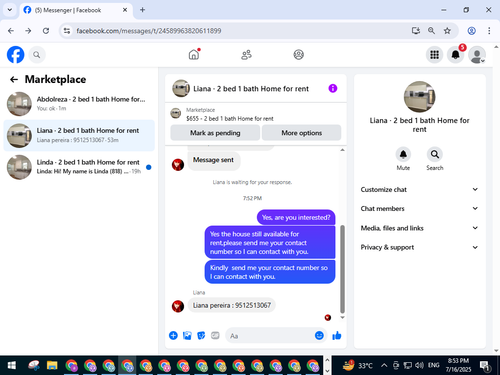Click the chat message scrollbar

pyautogui.click(x=342, y=269)
